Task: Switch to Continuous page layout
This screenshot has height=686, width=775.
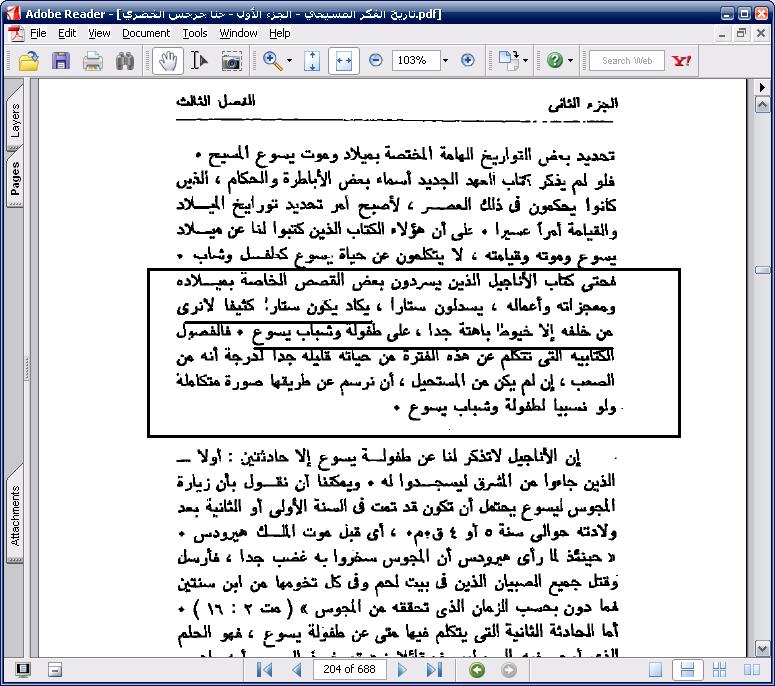Action: (687, 670)
